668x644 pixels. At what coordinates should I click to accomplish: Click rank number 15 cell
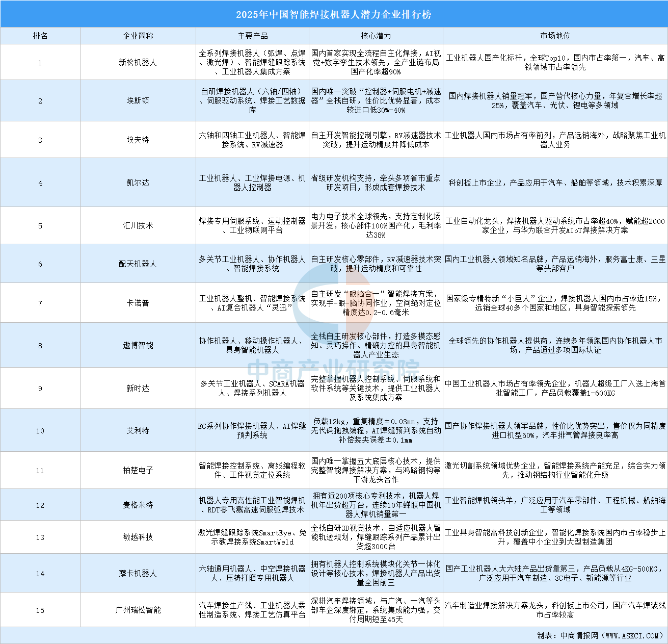40,610
